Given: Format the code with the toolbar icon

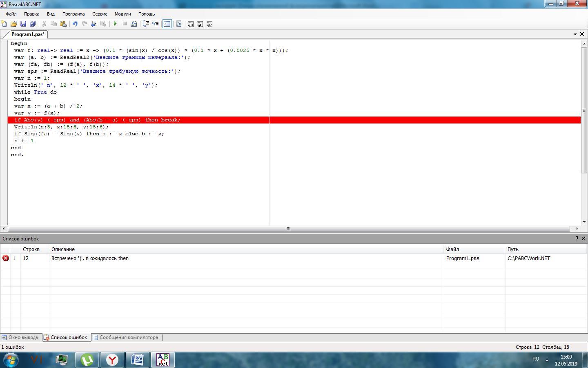Looking at the screenshot, I should (x=179, y=24).
